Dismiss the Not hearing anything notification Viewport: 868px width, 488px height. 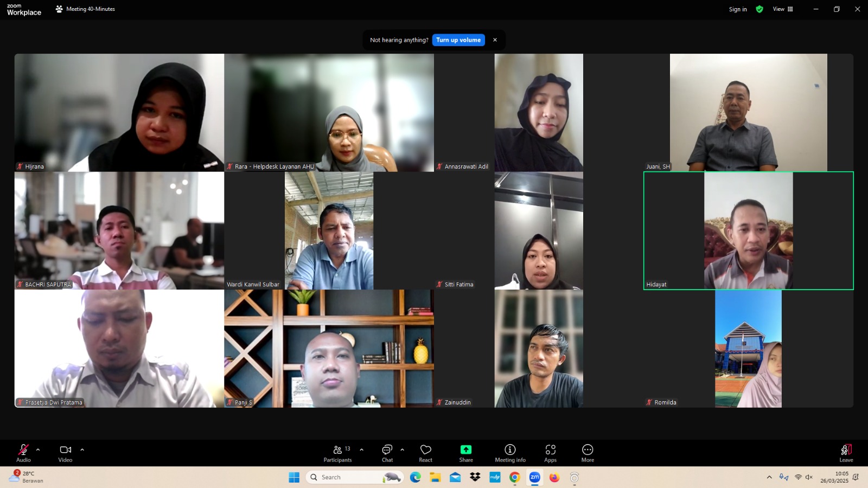point(495,40)
